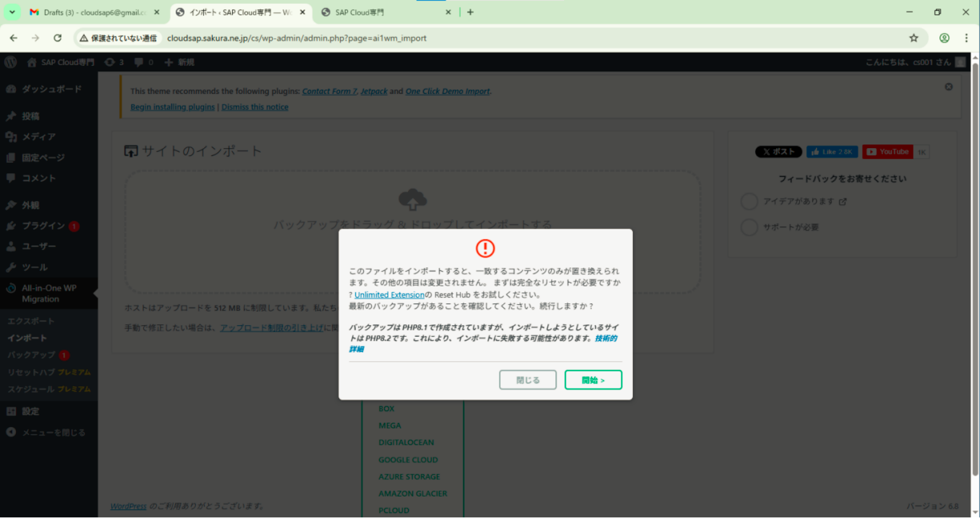
Task: Click Dismiss this notice link
Action: click(x=255, y=107)
